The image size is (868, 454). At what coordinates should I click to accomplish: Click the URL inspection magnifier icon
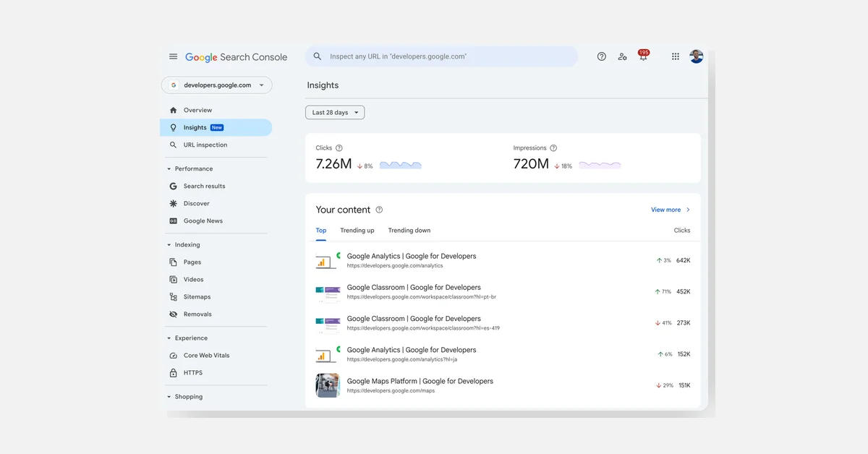tap(173, 145)
